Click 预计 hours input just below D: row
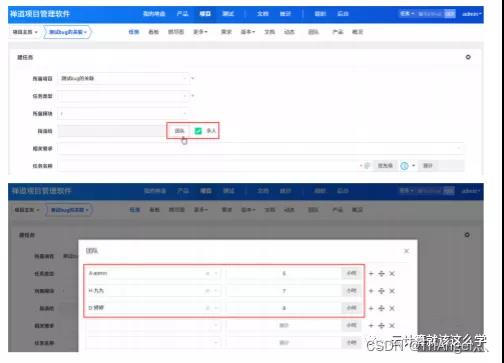Viewport: 504px width, 363px height. tap(284, 326)
